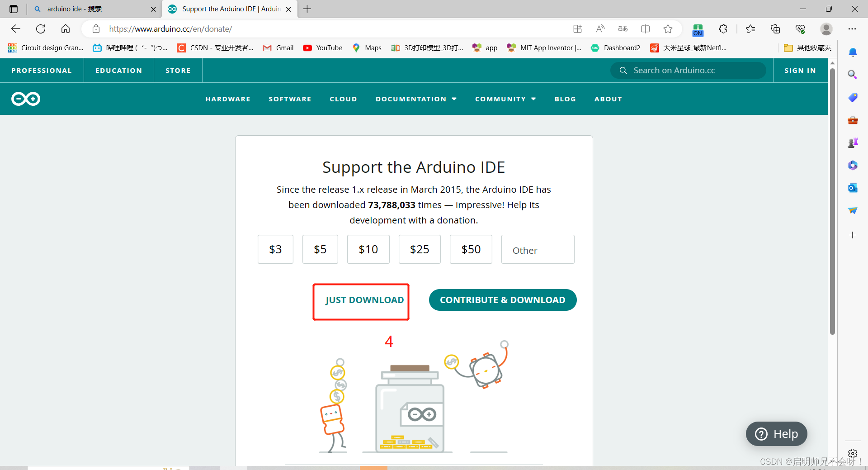Open the browser extensions puzzle icon

pyautogui.click(x=723, y=29)
